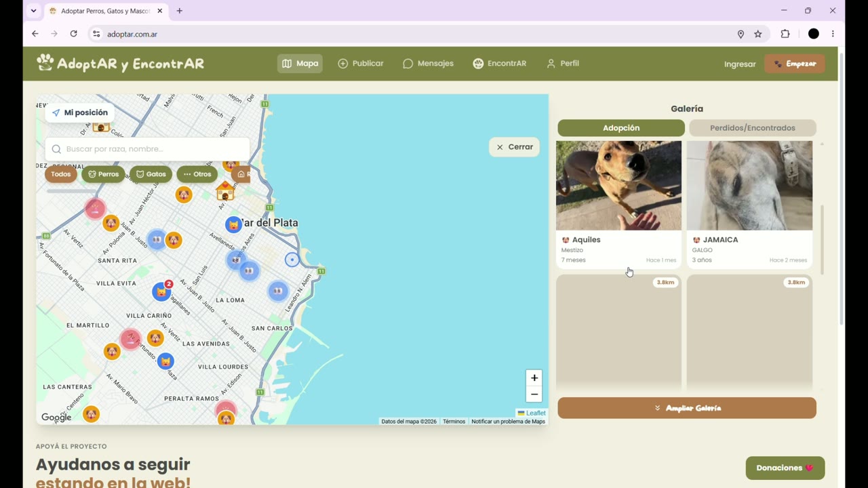Click the blue current-location dot on map
This screenshot has width=868, height=488.
[x=292, y=260]
